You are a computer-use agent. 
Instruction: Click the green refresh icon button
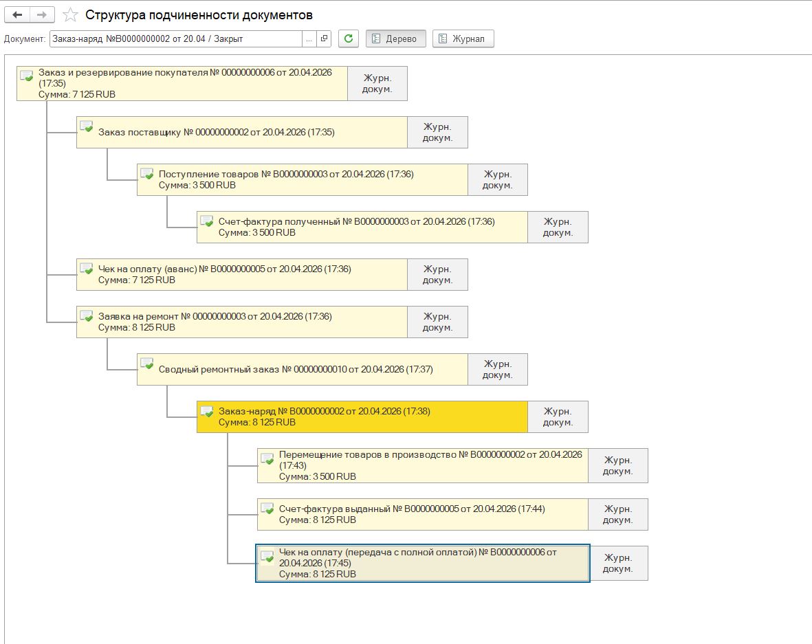pos(349,38)
